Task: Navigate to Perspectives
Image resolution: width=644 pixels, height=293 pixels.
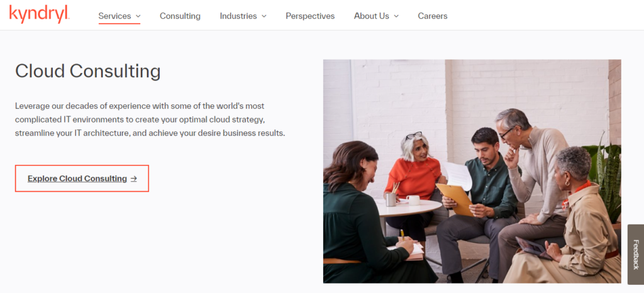Action: point(310,16)
